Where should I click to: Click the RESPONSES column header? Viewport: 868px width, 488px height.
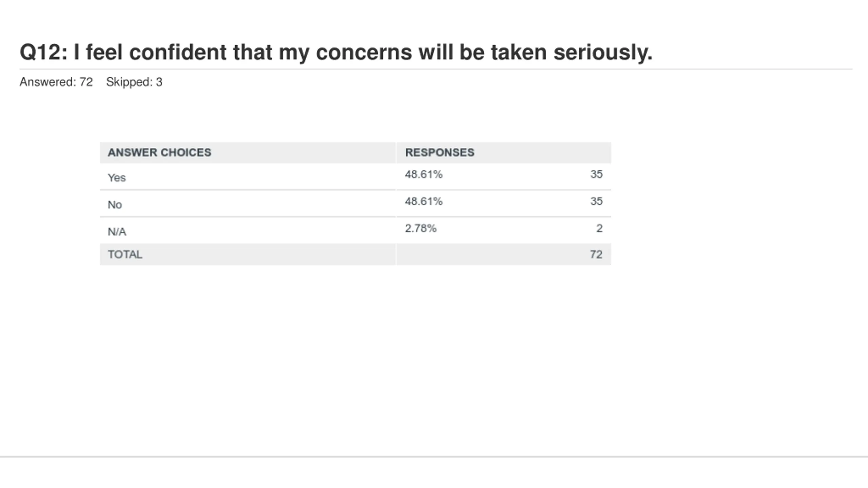(x=440, y=152)
